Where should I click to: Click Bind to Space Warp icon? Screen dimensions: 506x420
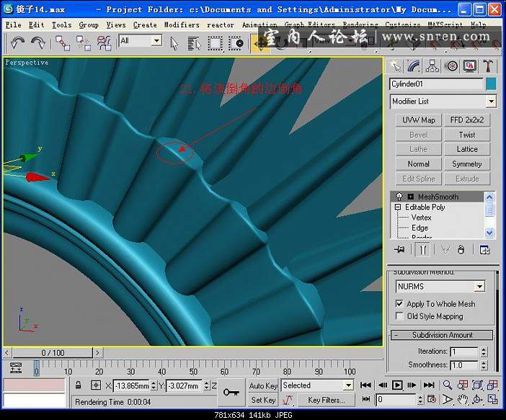(x=105, y=43)
